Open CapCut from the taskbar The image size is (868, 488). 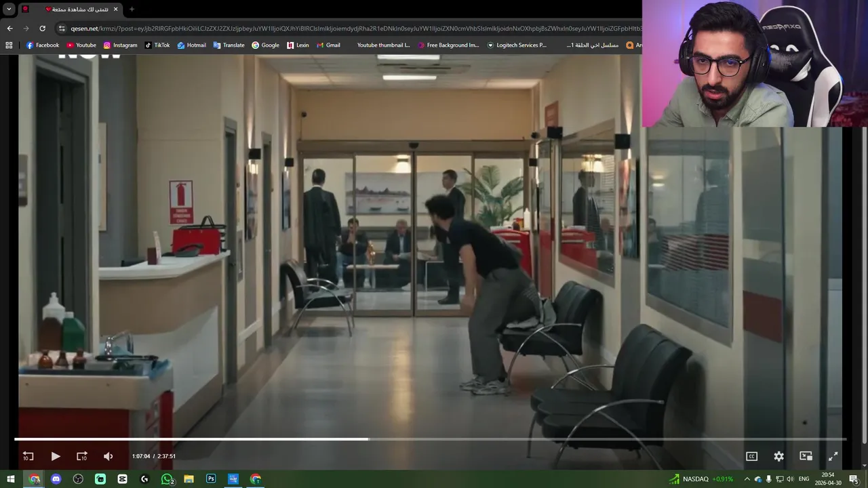click(122, 479)
